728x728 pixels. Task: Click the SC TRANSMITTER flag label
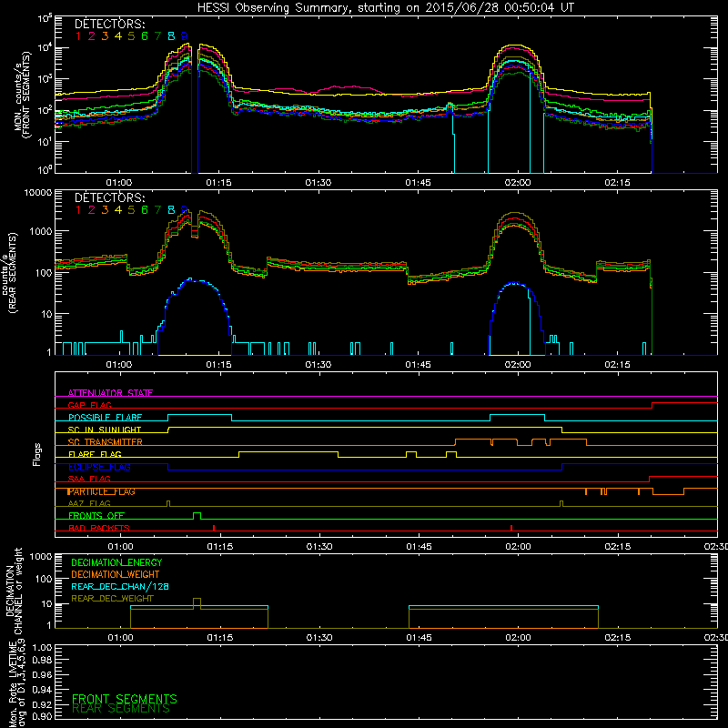[106, 442]
